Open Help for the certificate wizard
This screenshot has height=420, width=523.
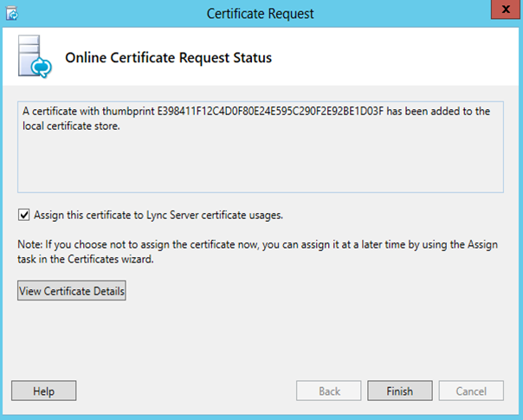click(x=43, y=391)
